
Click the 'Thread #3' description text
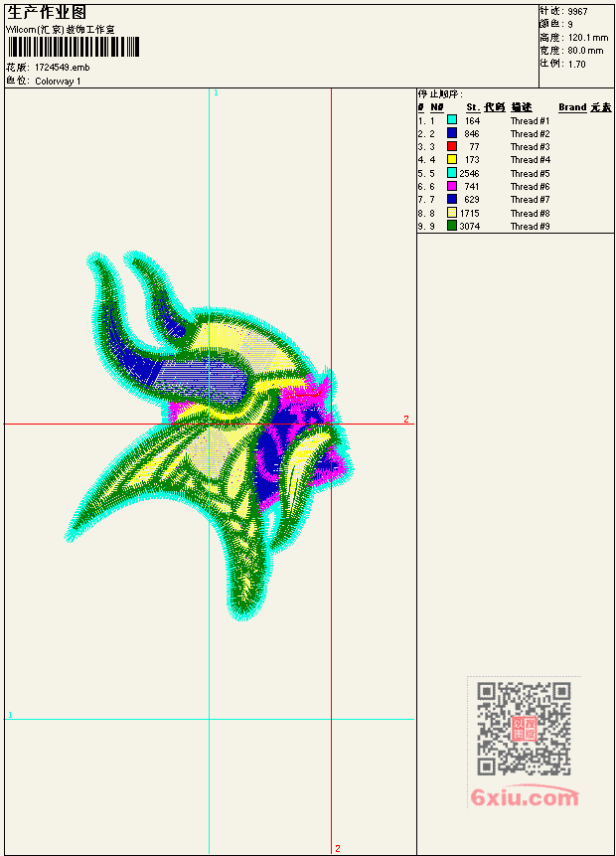(x=530, y=147)
